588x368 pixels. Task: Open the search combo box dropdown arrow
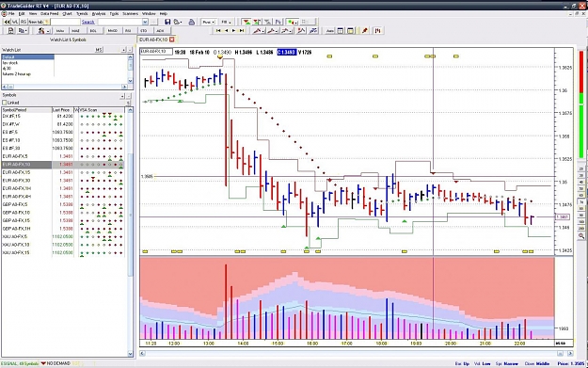click(145, 22)
